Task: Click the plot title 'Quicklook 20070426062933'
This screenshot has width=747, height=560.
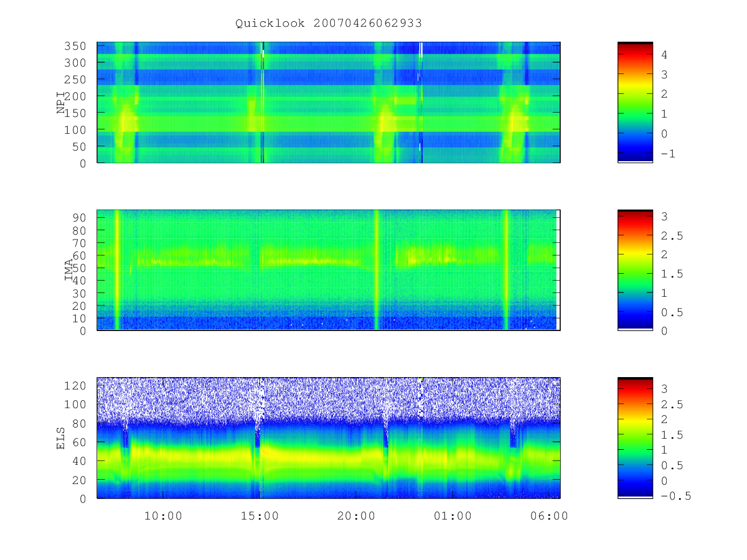Action: click(x=329, y=24)
